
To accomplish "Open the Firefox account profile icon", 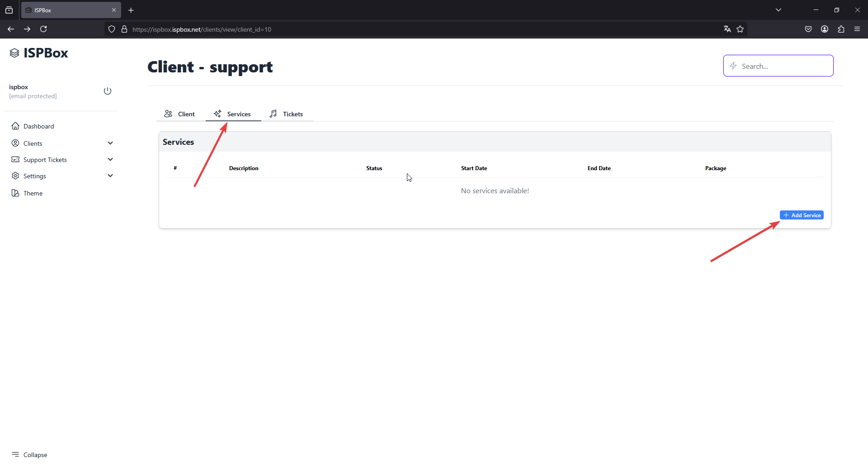I will pyautogui.click(x=825, y=29).
